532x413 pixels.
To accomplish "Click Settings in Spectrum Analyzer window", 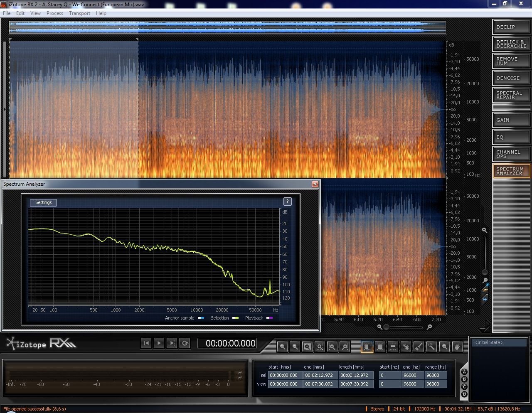I will coord(43,202).
